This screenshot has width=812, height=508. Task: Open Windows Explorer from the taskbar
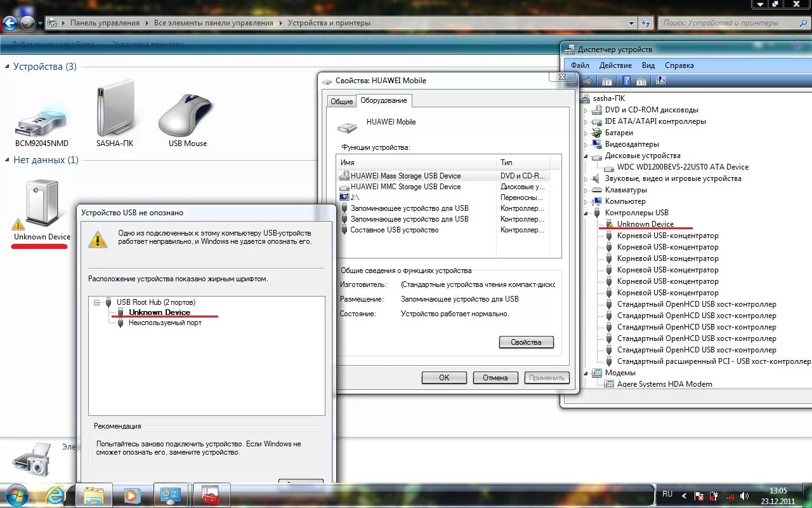click(94, 495)
